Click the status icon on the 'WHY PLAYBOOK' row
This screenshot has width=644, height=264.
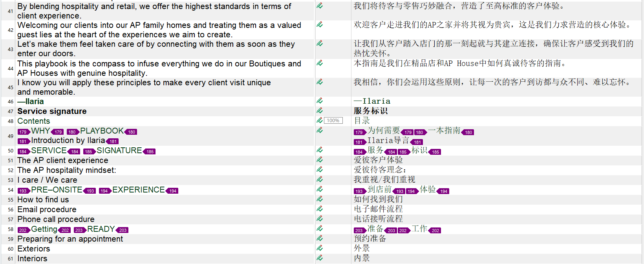pyautogui.click(x=320, y=130)
